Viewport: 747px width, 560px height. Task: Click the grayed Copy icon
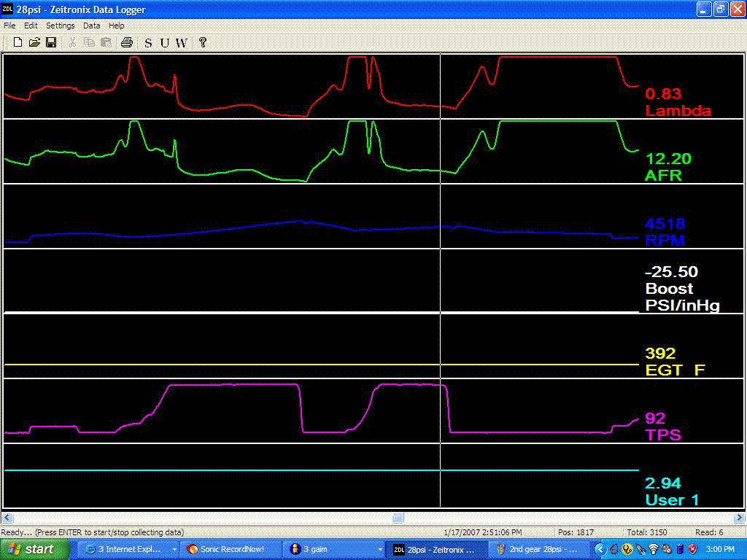(x=89, y=42)
